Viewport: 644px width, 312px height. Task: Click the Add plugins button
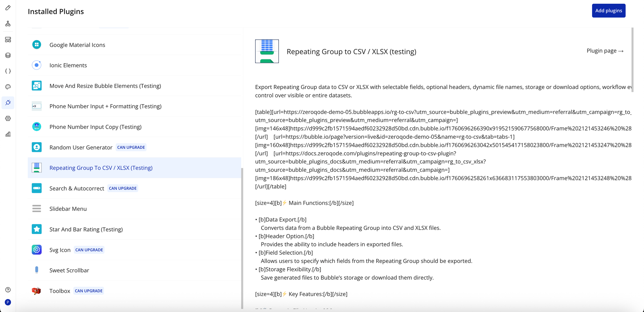tap(608, 11)
